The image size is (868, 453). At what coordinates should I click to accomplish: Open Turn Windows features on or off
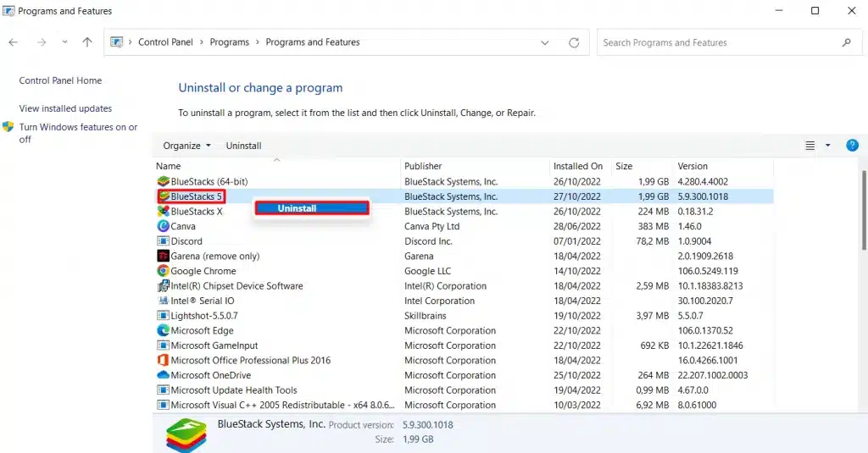click(x=78, y=133)
